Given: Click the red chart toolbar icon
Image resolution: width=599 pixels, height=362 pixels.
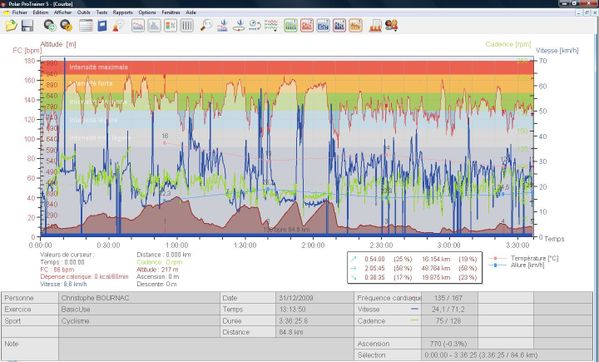Looking at the screenshot, I should click(x=307, y=26).
